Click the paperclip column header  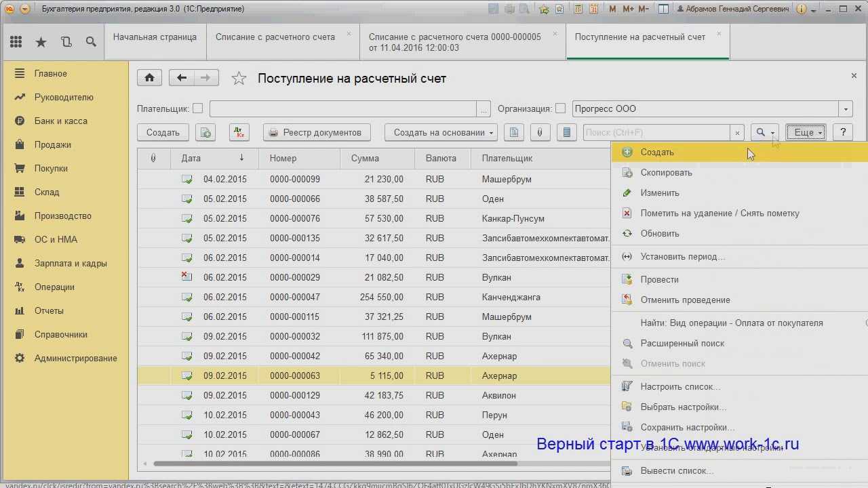coord(153,158)
